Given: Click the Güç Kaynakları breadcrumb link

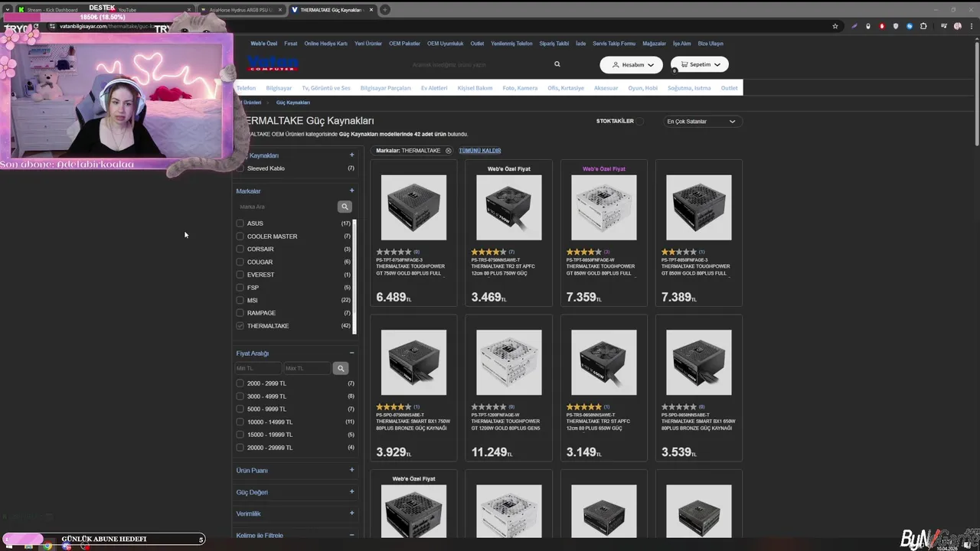Looking at the screenshot, I should pyautogui.click(x=293, y=103).
